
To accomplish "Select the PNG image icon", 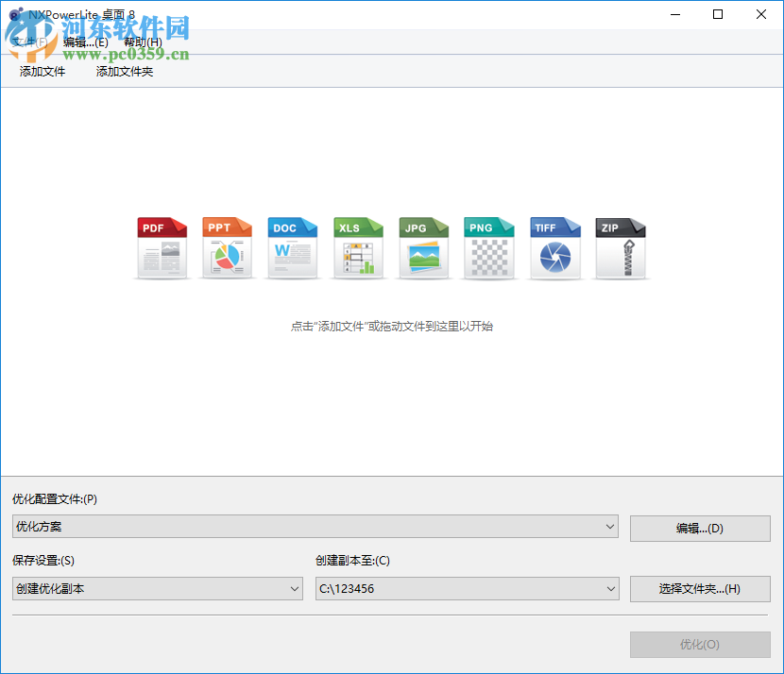I will 488,247.
